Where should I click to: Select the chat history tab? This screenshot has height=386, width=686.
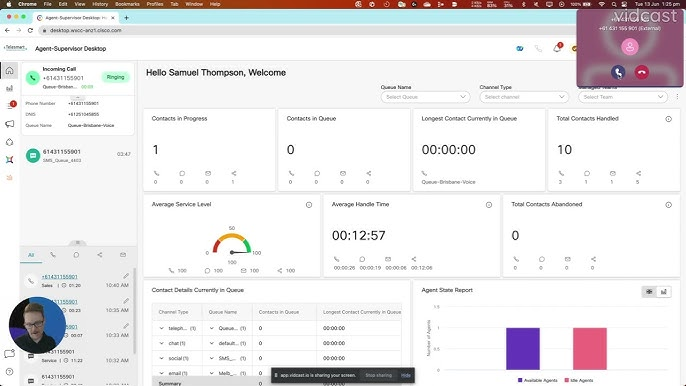click(76, 255)
